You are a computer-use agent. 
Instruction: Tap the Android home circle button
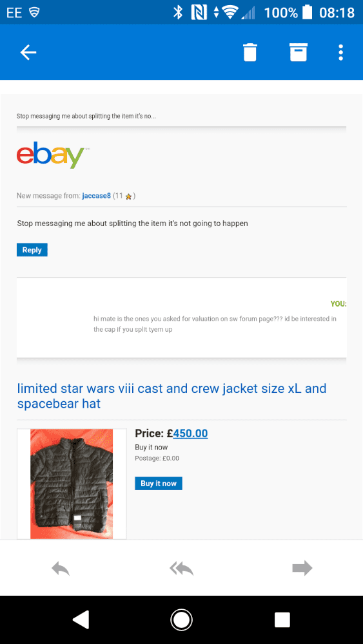tap(181, 620)
